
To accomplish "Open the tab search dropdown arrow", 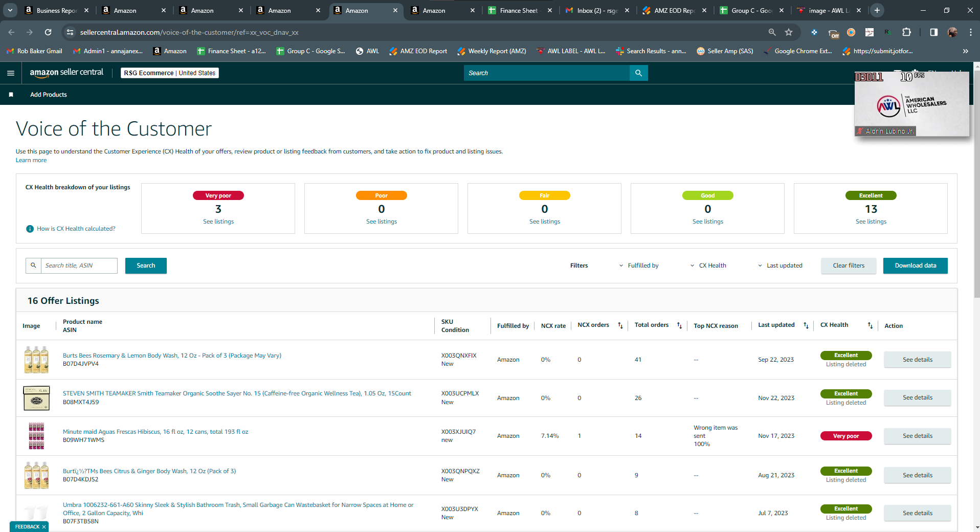I will point(10,10).
